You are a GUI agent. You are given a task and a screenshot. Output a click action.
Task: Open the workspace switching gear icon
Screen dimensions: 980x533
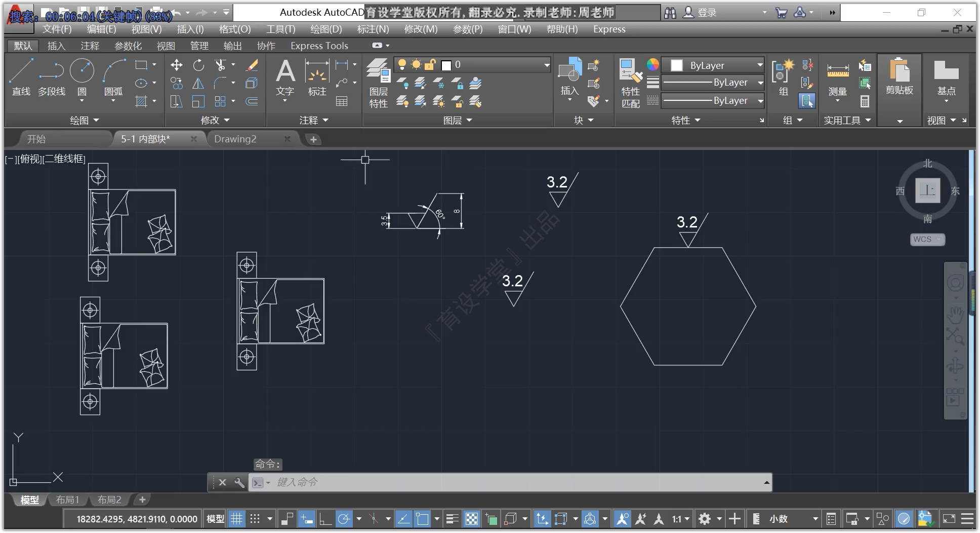705,519
